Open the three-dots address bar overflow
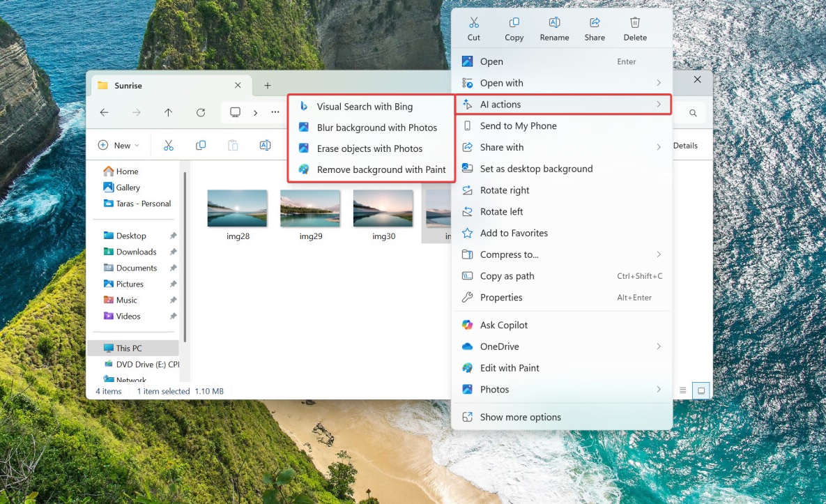 pos(275,112)
